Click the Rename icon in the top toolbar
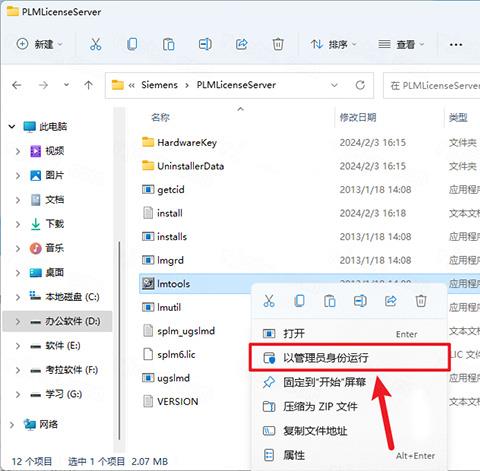The height and width of the screenshot is (471, 480). pyautogui.click(x=205, y=44)
